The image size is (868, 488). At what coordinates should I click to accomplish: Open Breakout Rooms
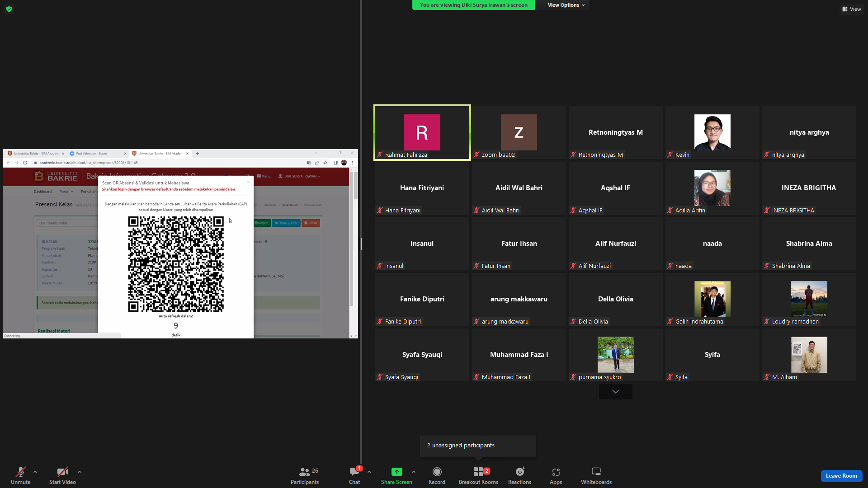(x=478, y=475)
